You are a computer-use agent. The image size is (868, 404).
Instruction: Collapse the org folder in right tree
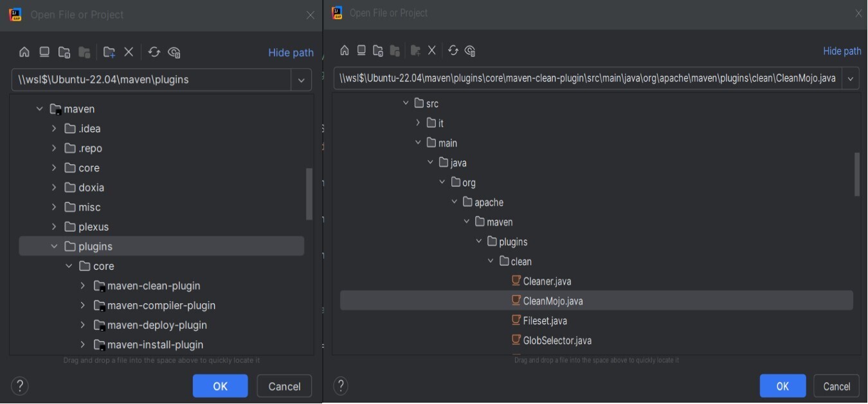click(442, 182)
